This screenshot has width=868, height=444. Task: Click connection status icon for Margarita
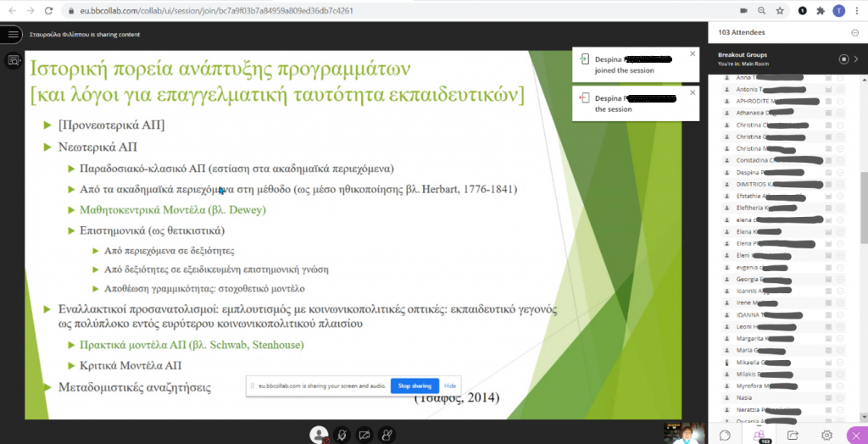pos(829,338)
